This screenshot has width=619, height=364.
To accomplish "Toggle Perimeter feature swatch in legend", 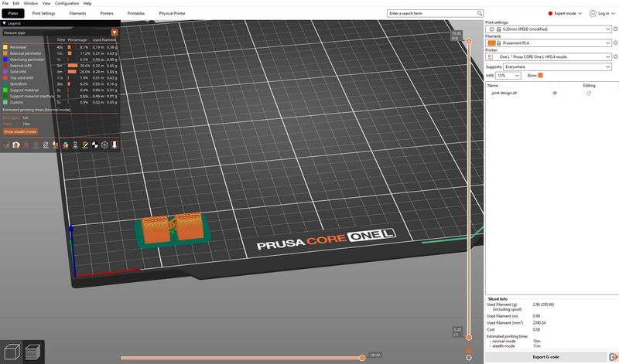I will coord(5,47).
